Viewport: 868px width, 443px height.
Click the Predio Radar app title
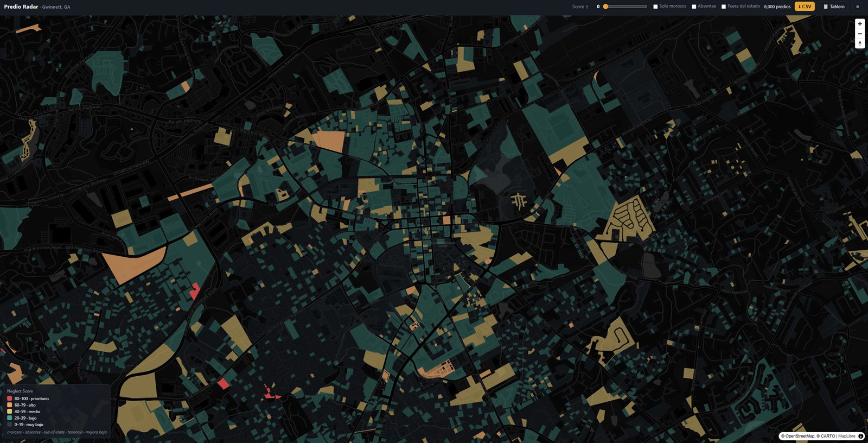(x=21, y=7)
